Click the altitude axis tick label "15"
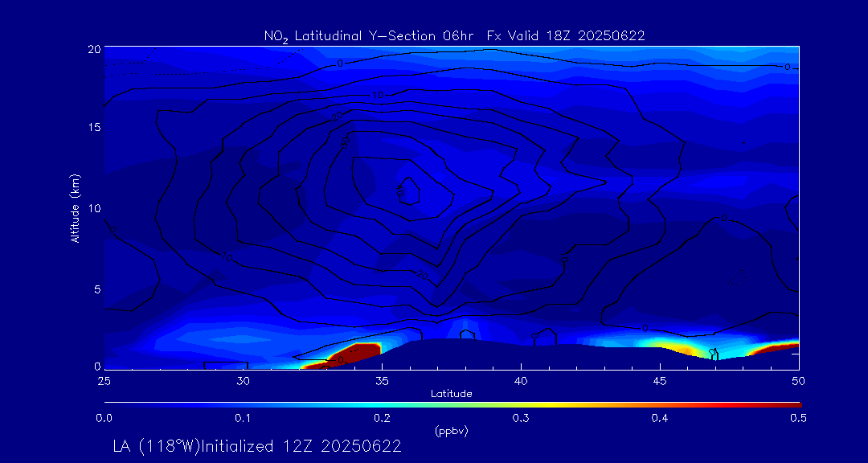This screenshot has height=463, width=868. tap(94, 127)
